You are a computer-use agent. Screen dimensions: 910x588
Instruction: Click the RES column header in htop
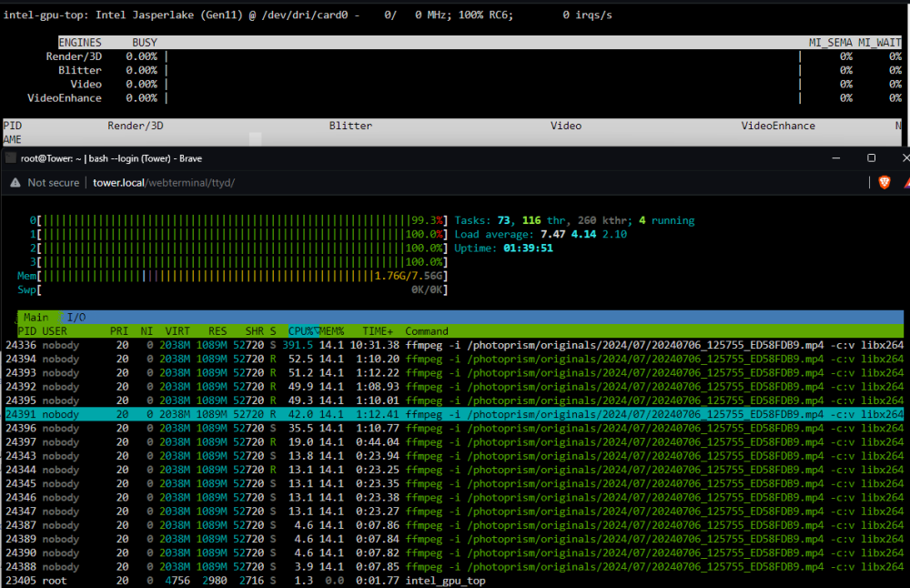click(217, 331)
